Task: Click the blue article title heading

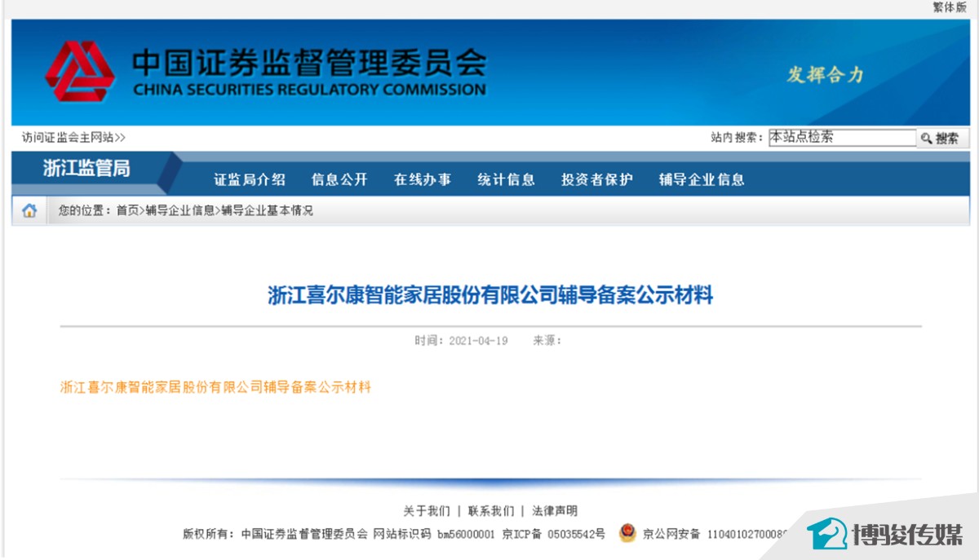Action: [x=490, y=295]
